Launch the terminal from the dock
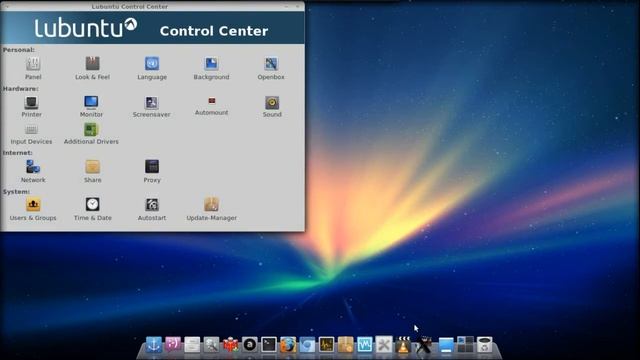The width and height of the screenshot is (640, 360). point(269,345)
